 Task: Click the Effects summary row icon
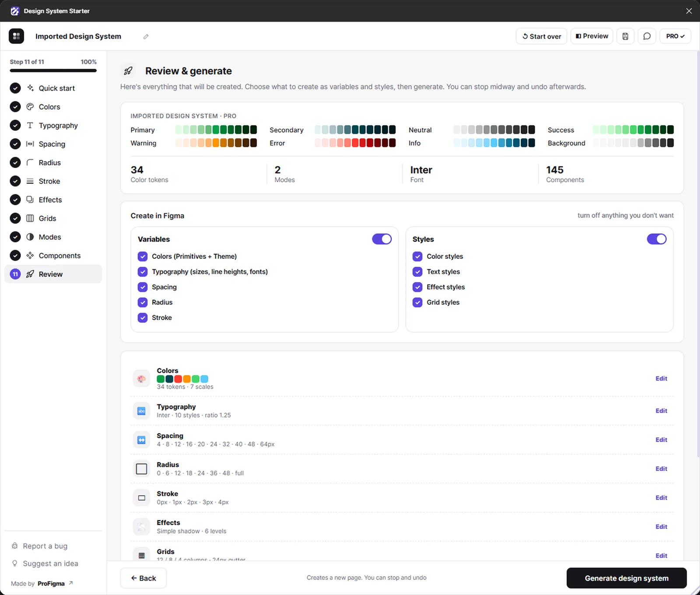(x=141, y=527)
